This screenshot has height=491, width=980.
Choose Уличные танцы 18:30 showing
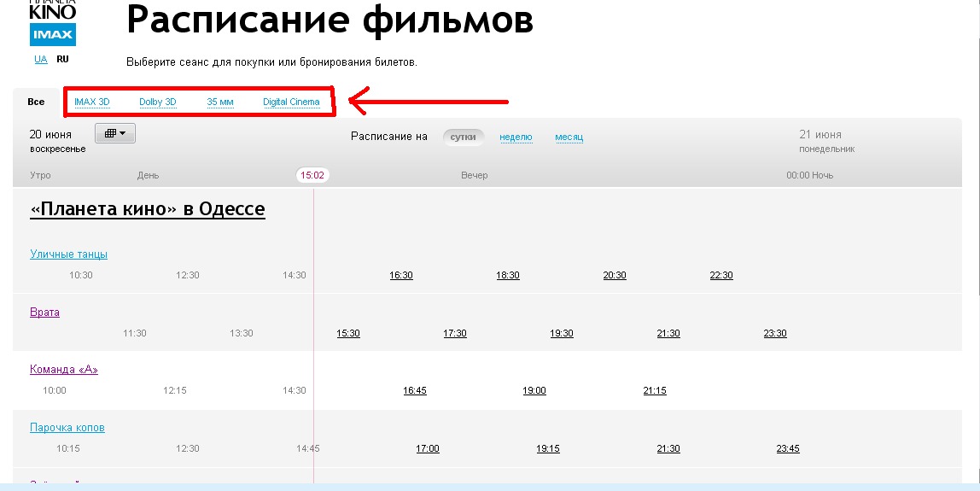point(508,275)
